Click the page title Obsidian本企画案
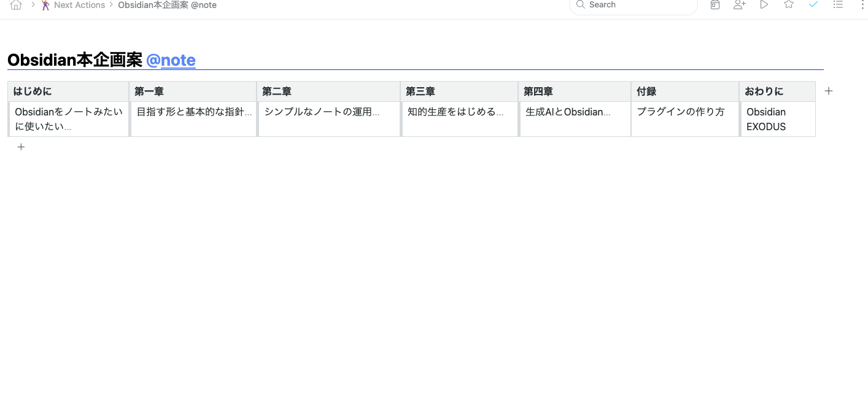 point(75,60)
